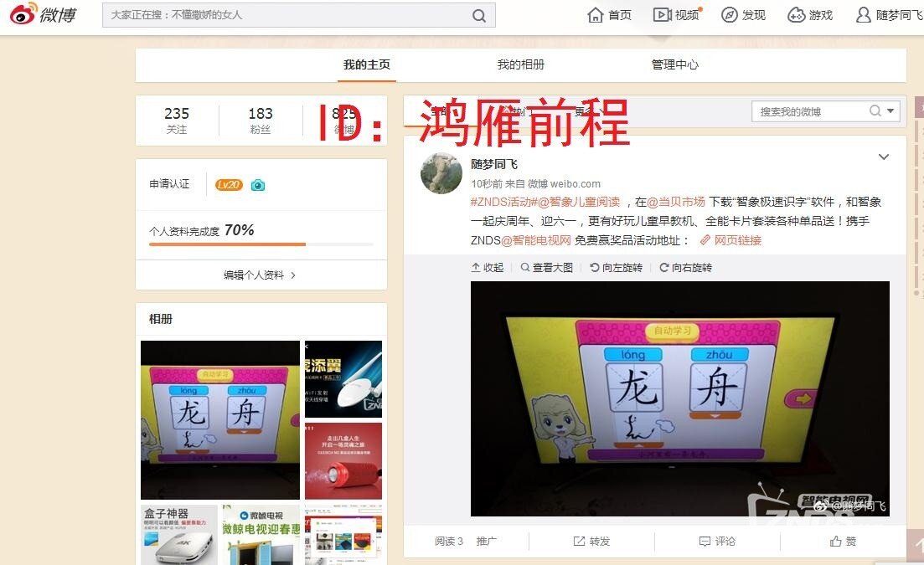924x565 pixels.
Task: Click the 70% profile completion progress bar
Action: pyautogui.click(x=261, y=242)
